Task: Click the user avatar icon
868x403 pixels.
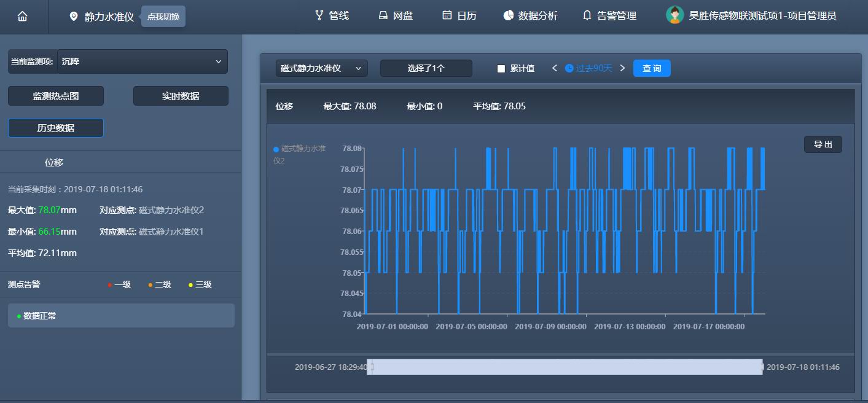Action: 674,15
